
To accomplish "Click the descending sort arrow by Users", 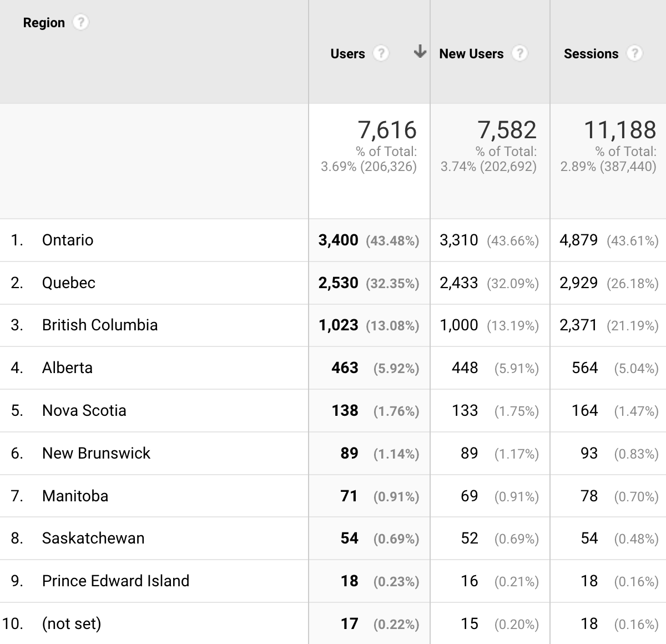I will pyautogui.click(x=420, y=52).
